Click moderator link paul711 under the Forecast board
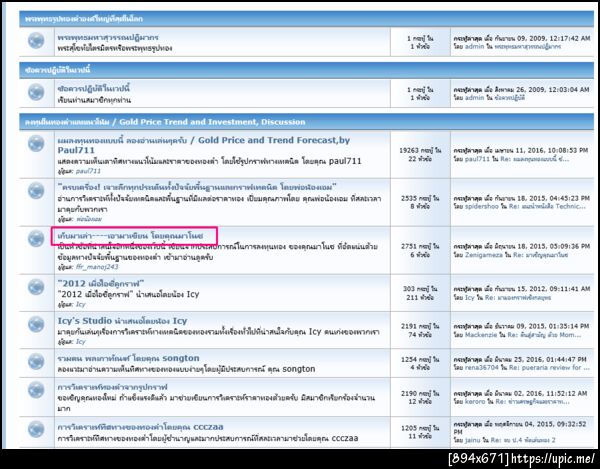Viewport: 600px width, 469px height. [x=88, y=171]
